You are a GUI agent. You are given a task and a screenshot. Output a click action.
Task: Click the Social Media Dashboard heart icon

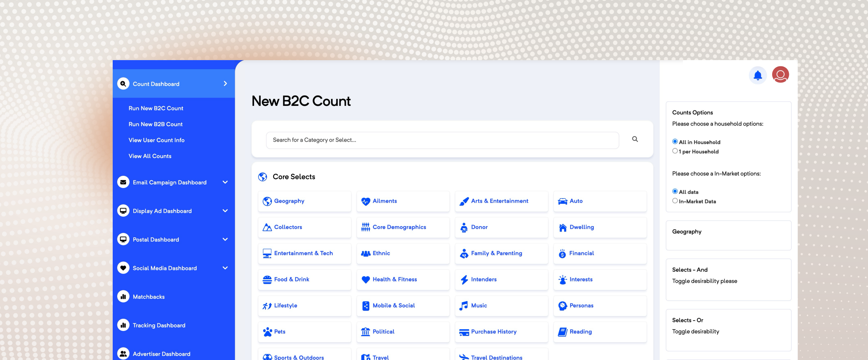pos(123,268)
